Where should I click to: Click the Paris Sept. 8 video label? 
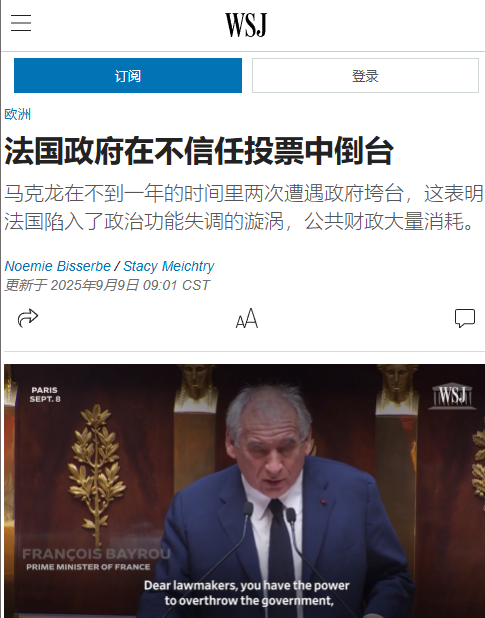tap(45, 395)
